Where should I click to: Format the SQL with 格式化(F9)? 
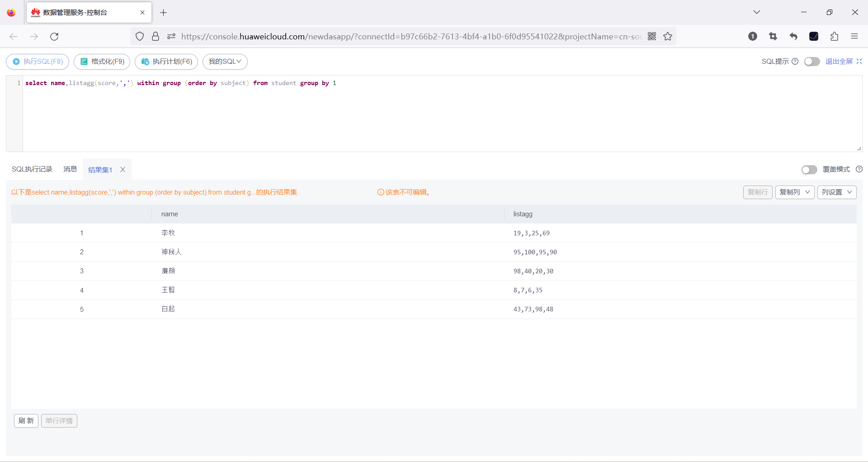[102, 62]
